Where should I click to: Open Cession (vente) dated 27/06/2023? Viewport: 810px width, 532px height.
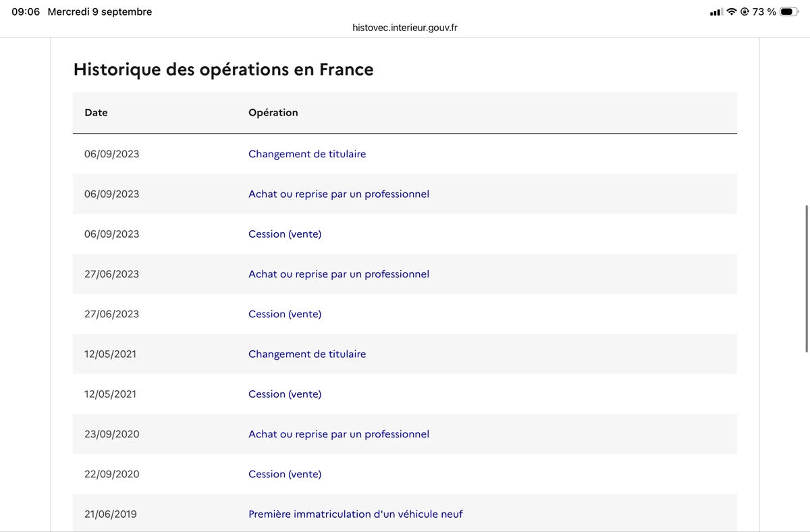[285, 314]
